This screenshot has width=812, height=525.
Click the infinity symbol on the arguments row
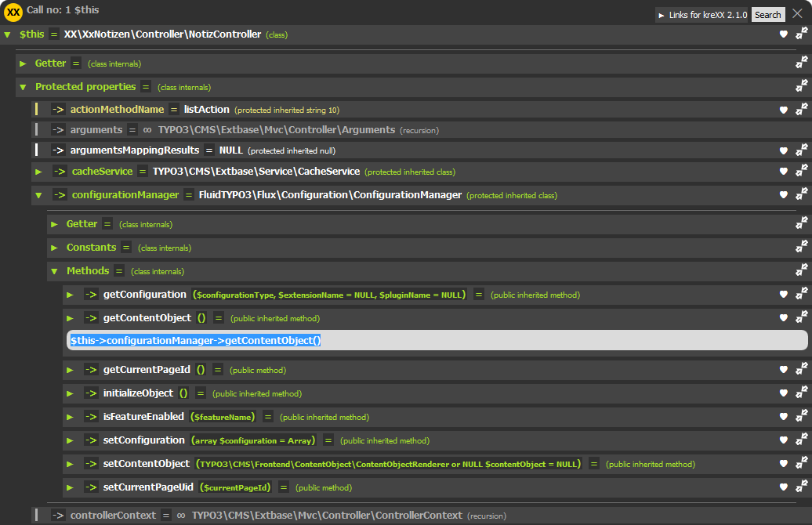click(x=147, y=130)
